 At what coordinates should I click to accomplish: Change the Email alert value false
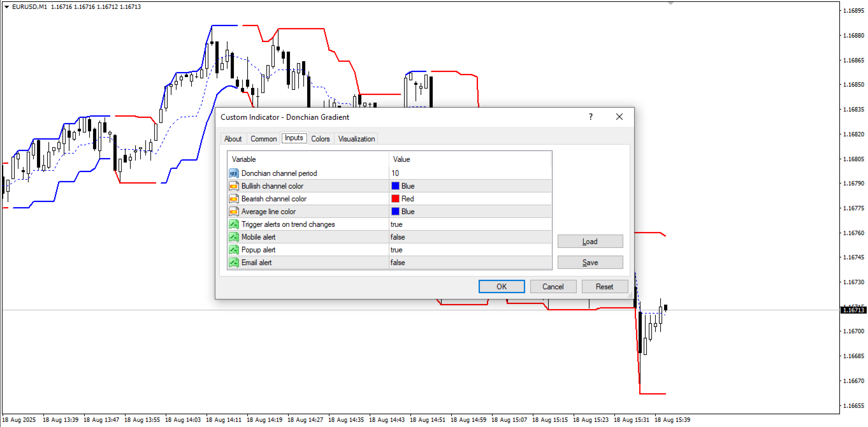point(470,263)
